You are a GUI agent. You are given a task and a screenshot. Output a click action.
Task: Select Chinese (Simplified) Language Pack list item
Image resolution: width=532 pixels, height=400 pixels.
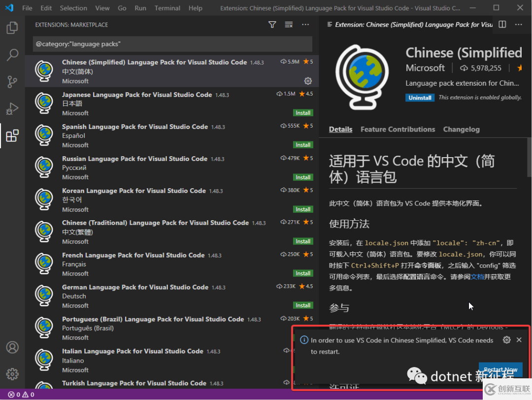tap(172, 71)
